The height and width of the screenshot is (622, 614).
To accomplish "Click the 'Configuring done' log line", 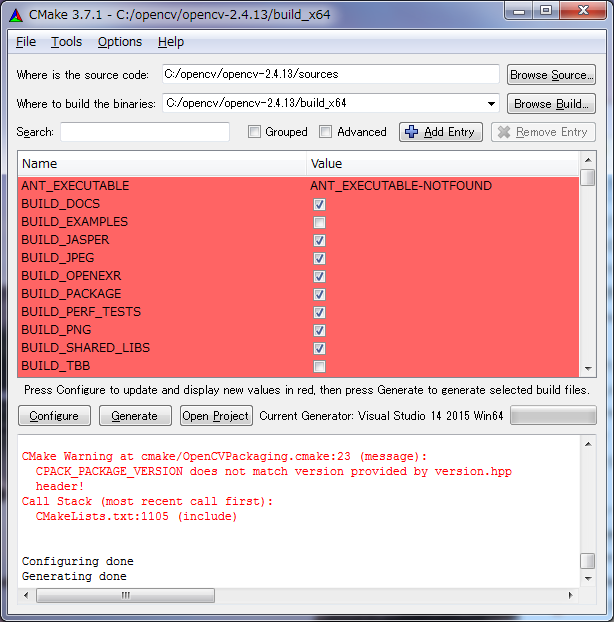I will pos(78,561).
